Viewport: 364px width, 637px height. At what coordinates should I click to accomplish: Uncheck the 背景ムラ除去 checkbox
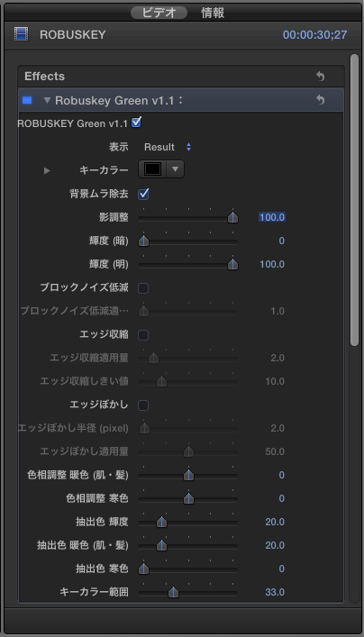(x=143, y=194)
